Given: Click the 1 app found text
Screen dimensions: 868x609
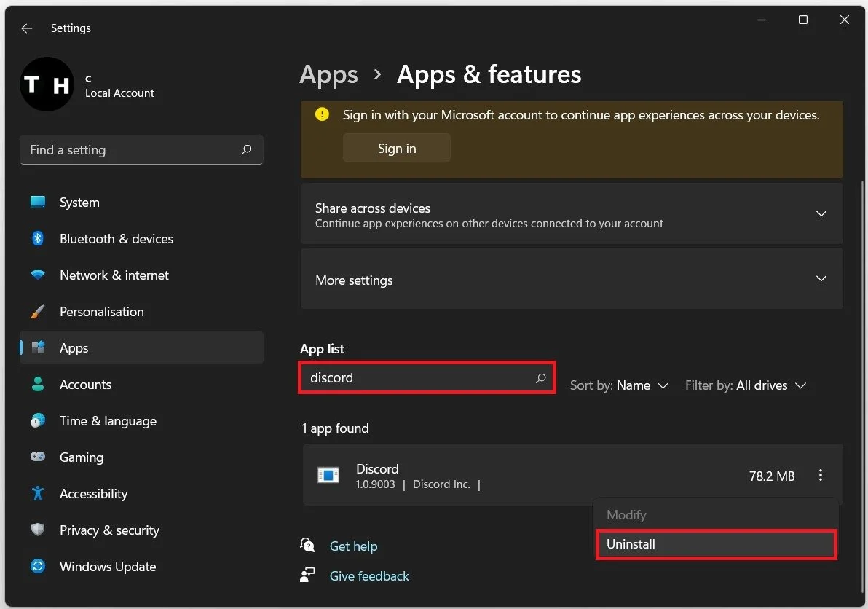Looking at the screenshot, I should tap(335, 428).
